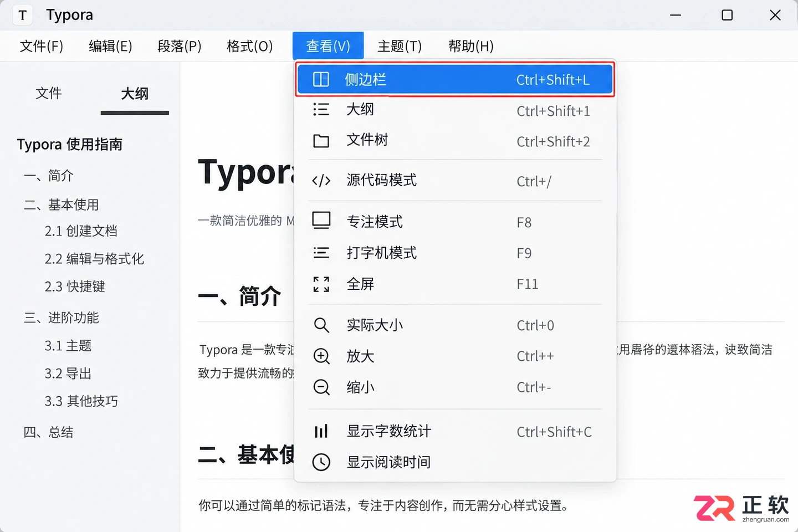Viewport: 798px width, 532px height.
Task: Enable 专注模式 from the menu
Action: pyautogui.click(x=455, y=222)
